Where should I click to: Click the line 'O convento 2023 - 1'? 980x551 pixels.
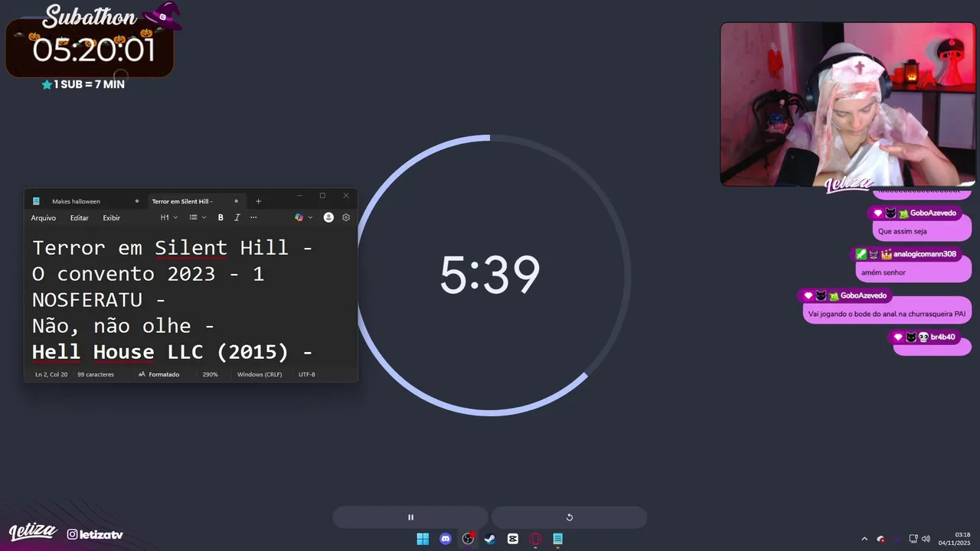tap(149, 274)
